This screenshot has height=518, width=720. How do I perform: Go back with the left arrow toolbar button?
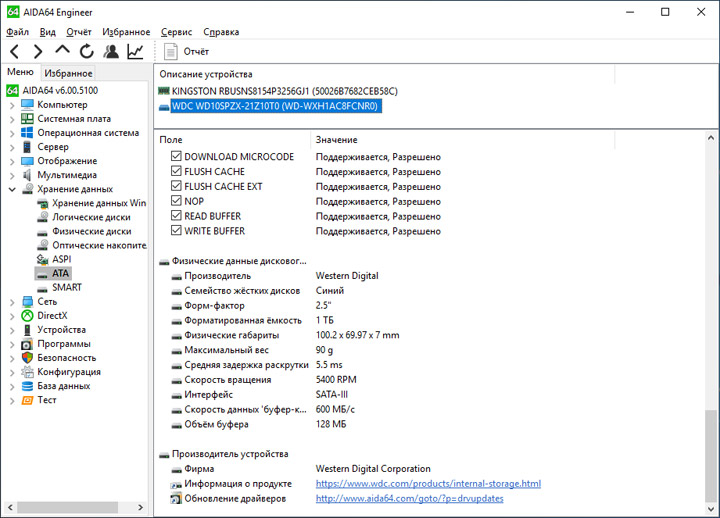click(x=14, y=51)
